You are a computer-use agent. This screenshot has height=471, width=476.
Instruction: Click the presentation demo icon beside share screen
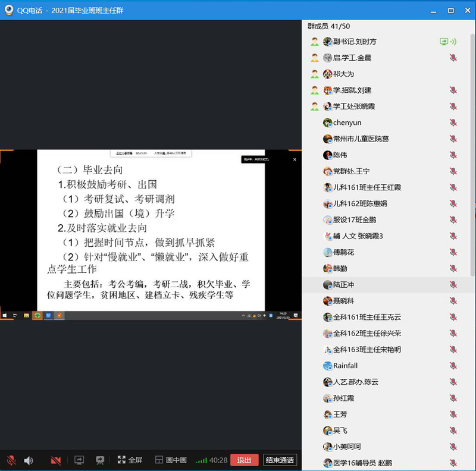100,460
